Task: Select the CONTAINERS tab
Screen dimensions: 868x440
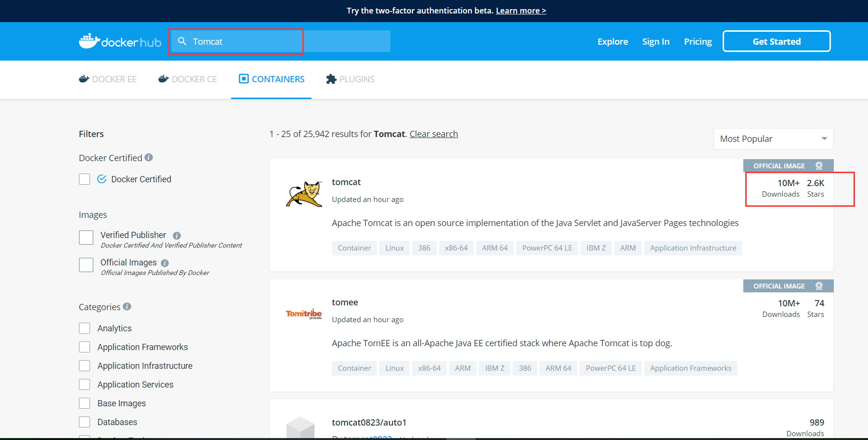Action: tap(272, 79)
